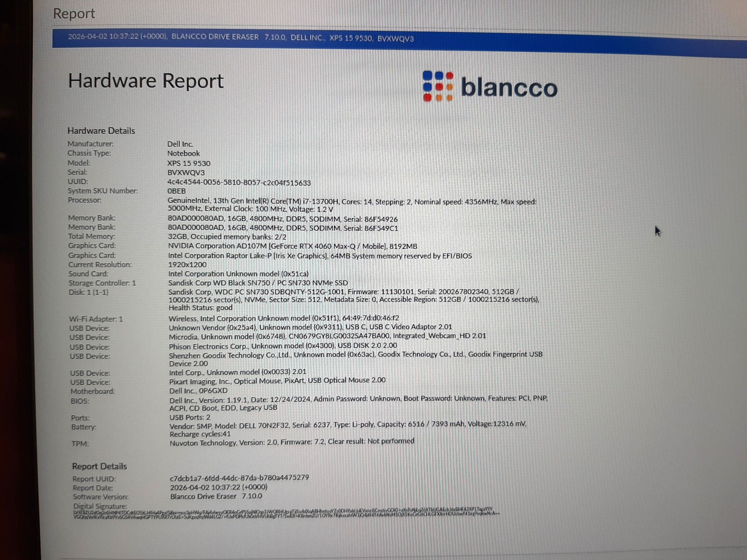Select the motherboard value "Dell Inc., 0P6GXD"
This screenshot has height=560, width=747.
pyautogui.click(x=198, y=391)
